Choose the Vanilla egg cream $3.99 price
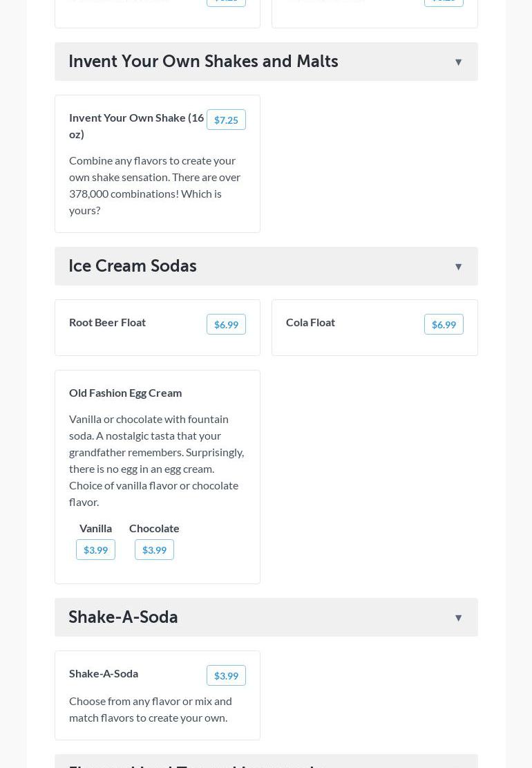Screen dimensions: 532x768 [95, 550]
